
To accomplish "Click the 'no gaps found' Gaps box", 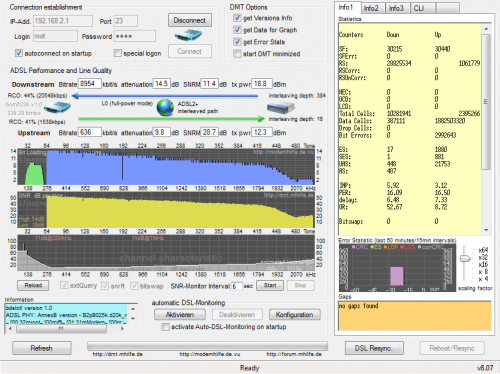I will click(415, 316).
